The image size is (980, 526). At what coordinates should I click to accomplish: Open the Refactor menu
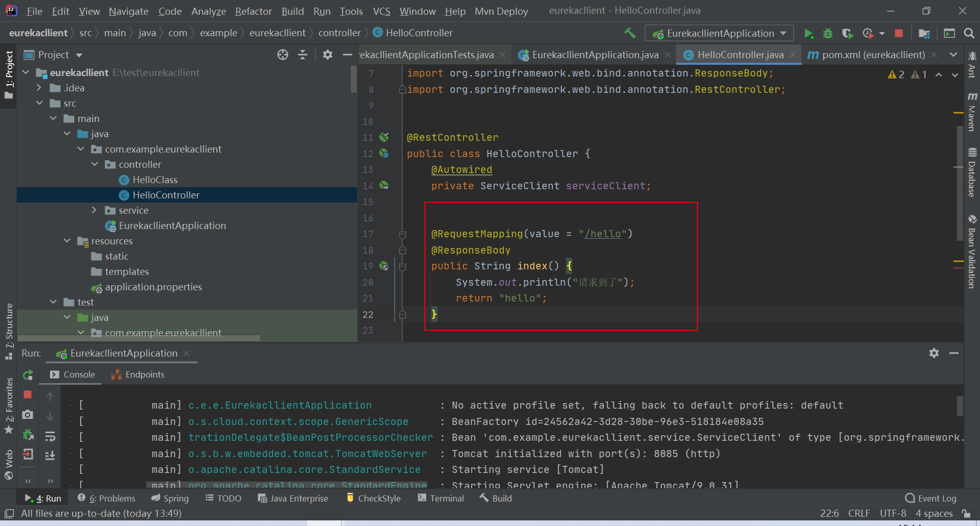(253, 11)
